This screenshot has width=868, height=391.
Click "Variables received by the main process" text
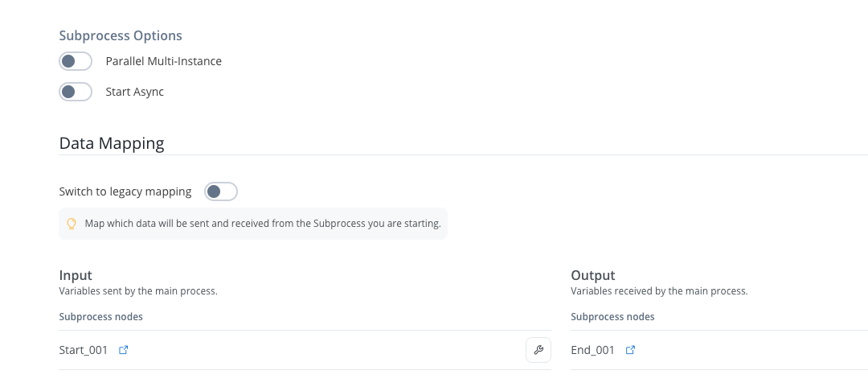pyautogui.click(x=659, y=291)
